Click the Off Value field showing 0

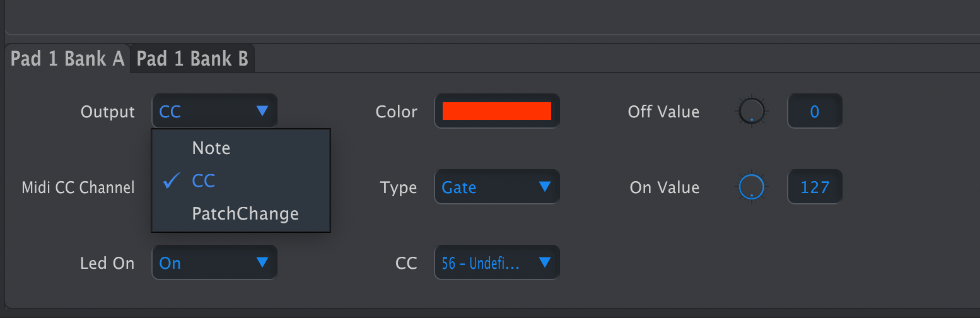click(x=815, y=112)
